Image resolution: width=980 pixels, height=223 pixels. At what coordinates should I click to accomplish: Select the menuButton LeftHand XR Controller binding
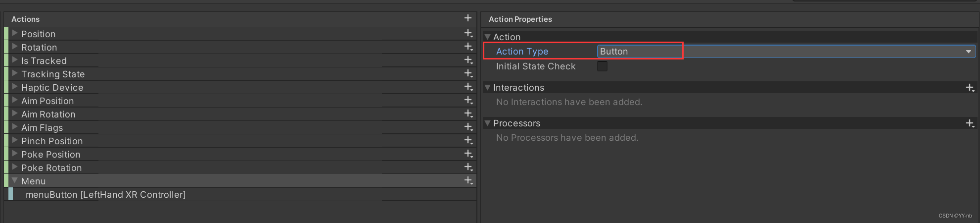coord(105,195)
